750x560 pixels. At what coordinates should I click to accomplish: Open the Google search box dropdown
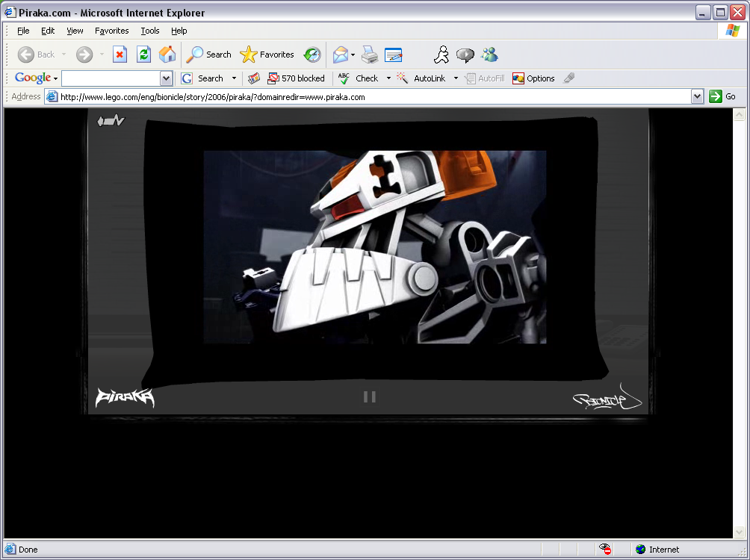click(x=166, y=78)
